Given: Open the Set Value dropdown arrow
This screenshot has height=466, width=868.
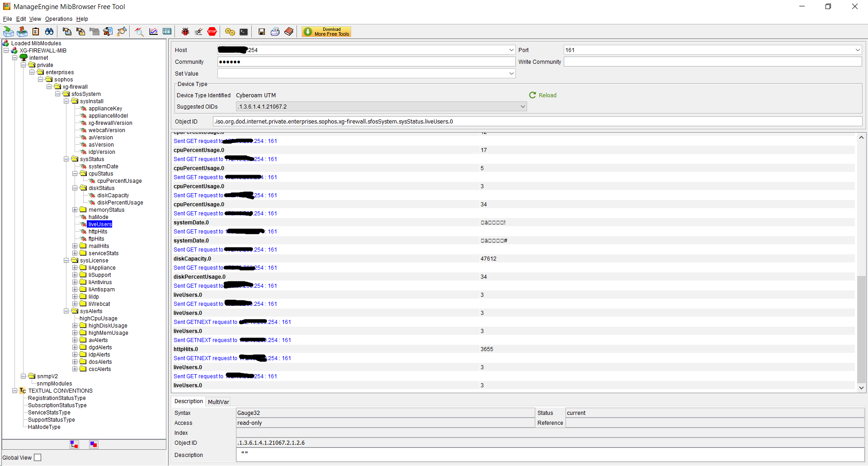Looking at the screenshot, I should 511,74.
